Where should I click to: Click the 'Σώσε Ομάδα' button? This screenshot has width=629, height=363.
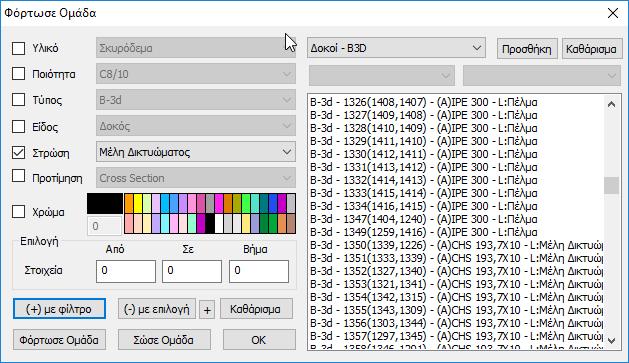click(164, 340)
